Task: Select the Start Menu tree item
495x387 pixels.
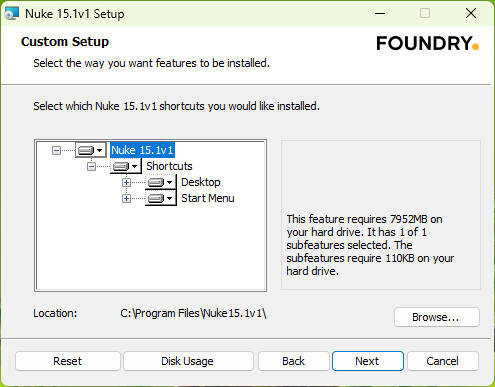Action: (x=208, y=198)
